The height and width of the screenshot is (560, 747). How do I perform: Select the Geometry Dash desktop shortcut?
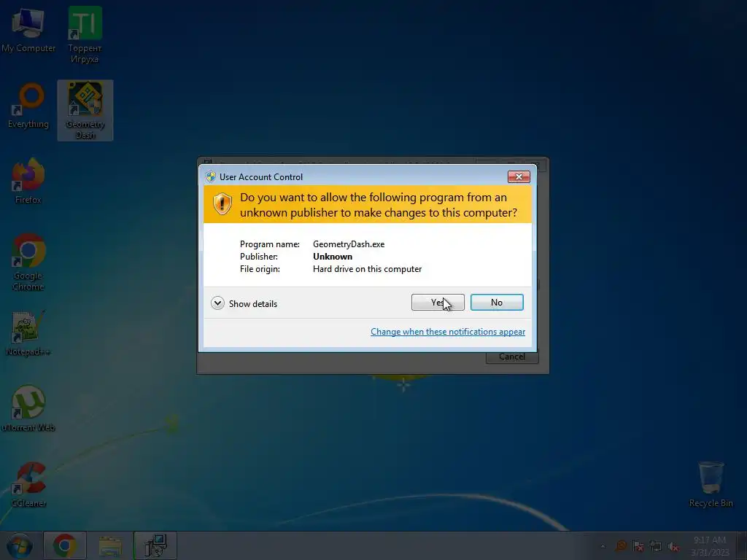[x=85, y=111]
